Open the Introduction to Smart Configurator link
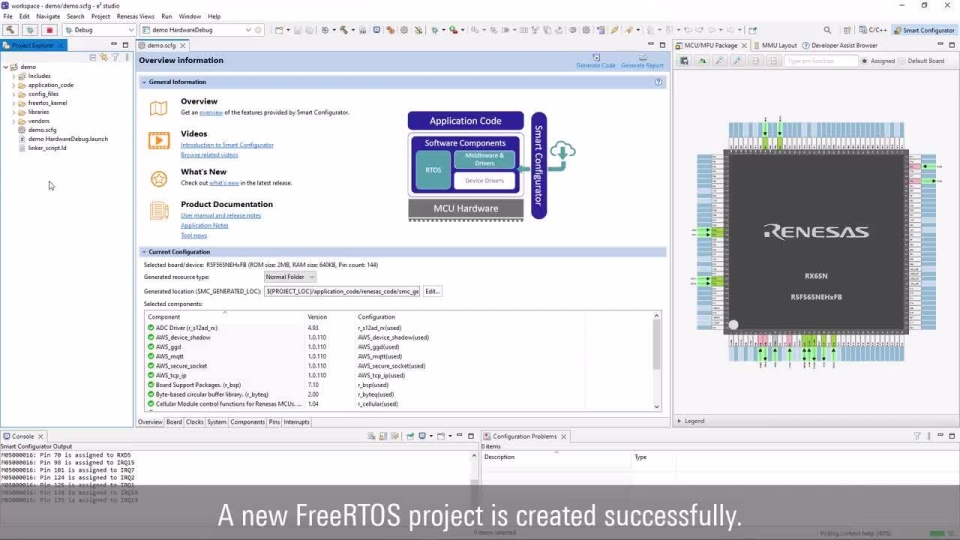This screenshot has width=960, height=540. point(226,145)
